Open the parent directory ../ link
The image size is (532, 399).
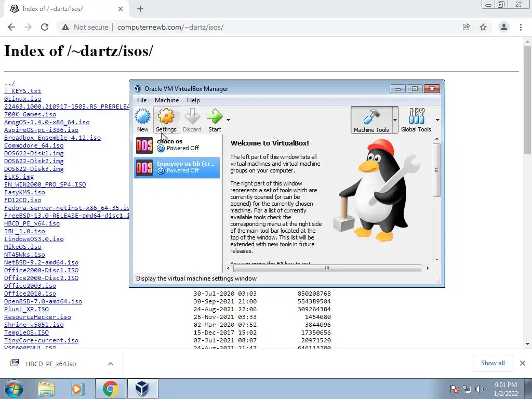point(9,83)
